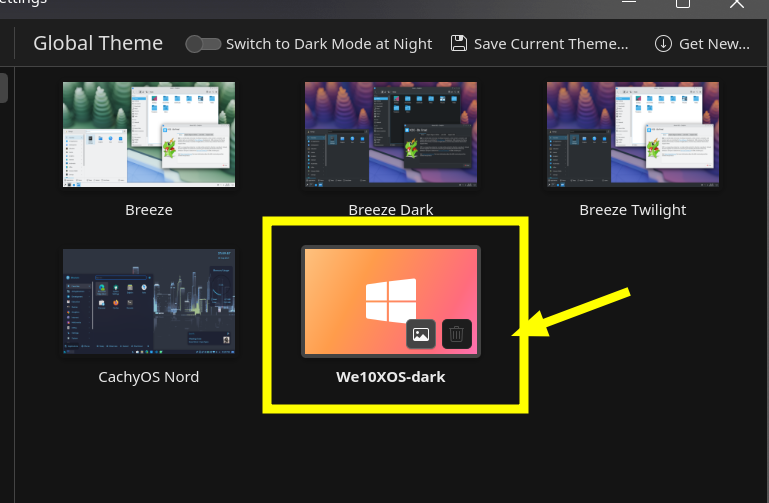Select the Breeze Twilight theme thumbnail
Screen dimensions: 769x503
point(633,134)
